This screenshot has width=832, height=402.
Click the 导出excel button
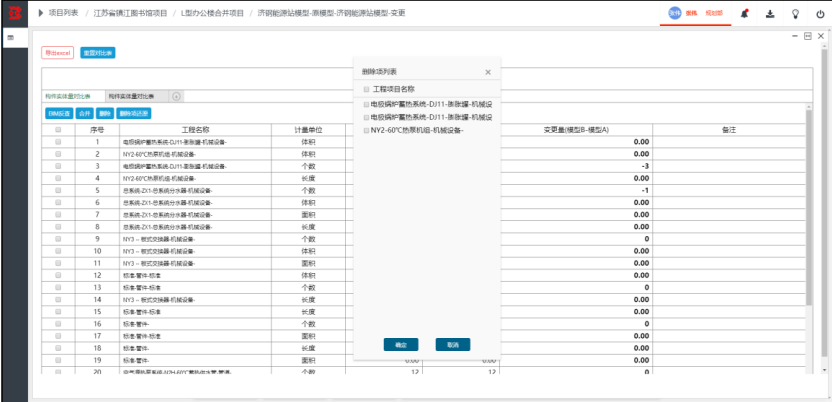[57, 53]
